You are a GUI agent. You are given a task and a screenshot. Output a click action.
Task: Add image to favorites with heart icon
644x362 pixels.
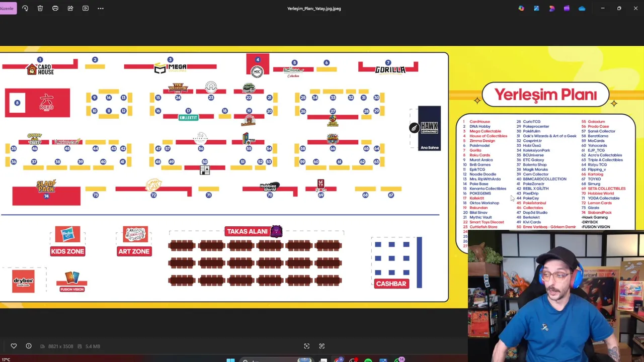click(14, 346)
